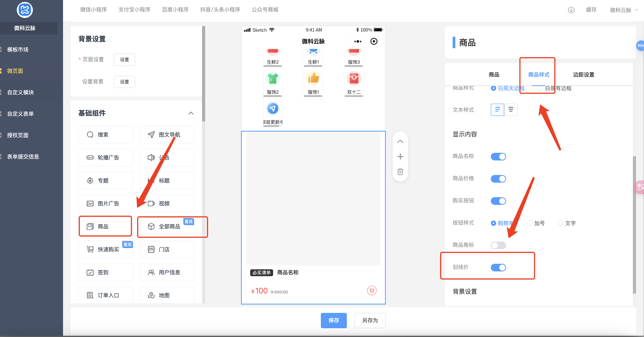Add the 订单入口 component
Viewport: 644px width, 337px height.
(106, 295)
